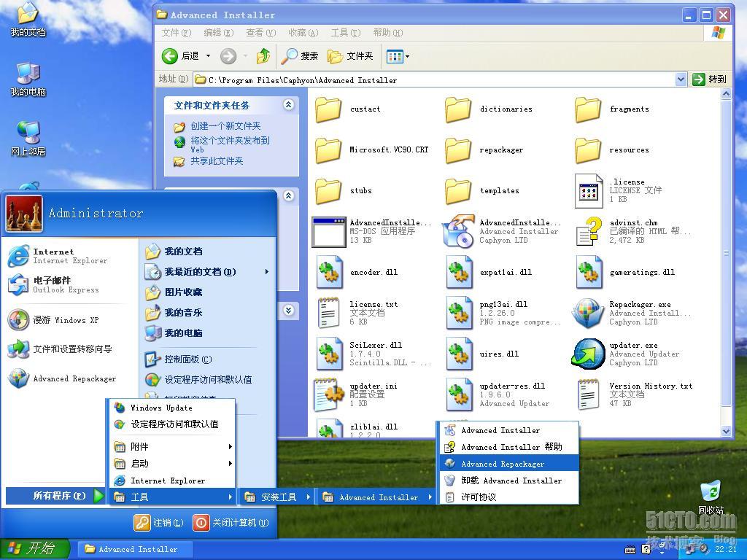
Task: Click 将这个文件夹发布到 Web link
Action: tap(230, 144)
